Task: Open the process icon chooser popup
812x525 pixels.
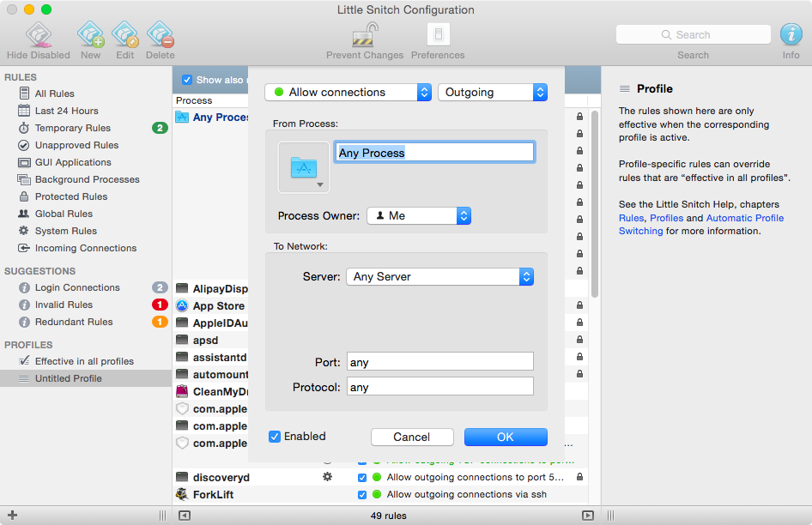Action: (304, 167)
